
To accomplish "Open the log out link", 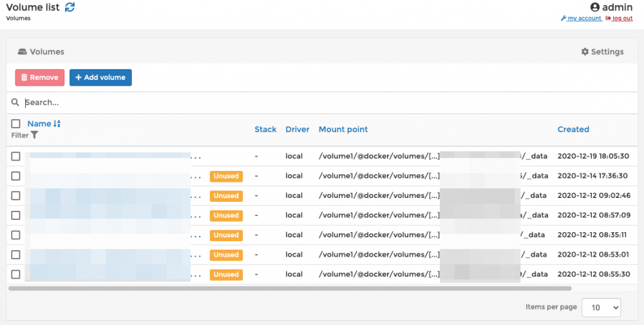I will pyautogui.click(x=622, y=19).
